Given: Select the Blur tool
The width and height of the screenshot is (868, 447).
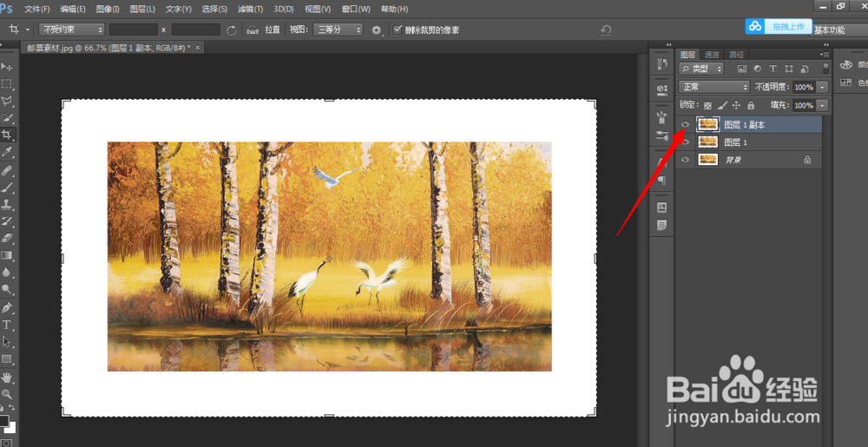Looking at the screenshot, I should point(7,272).
